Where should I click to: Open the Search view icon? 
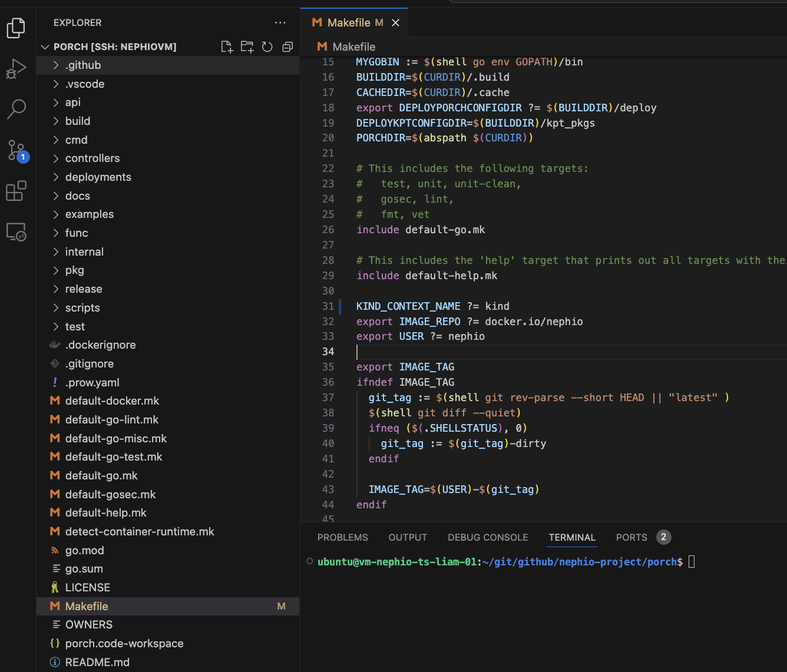coord(16,109)
